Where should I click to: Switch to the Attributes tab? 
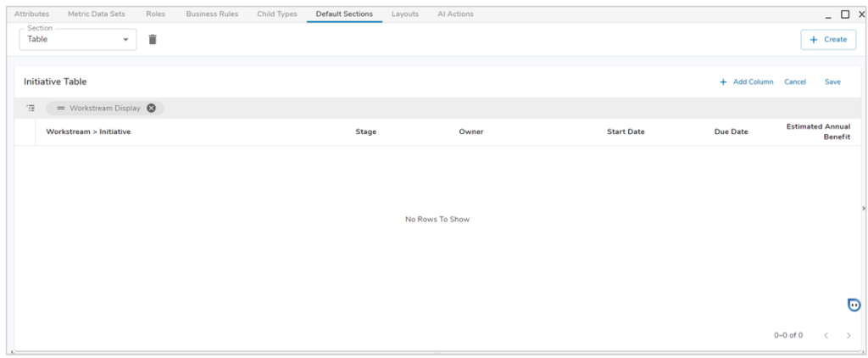(x=31, y=14)
